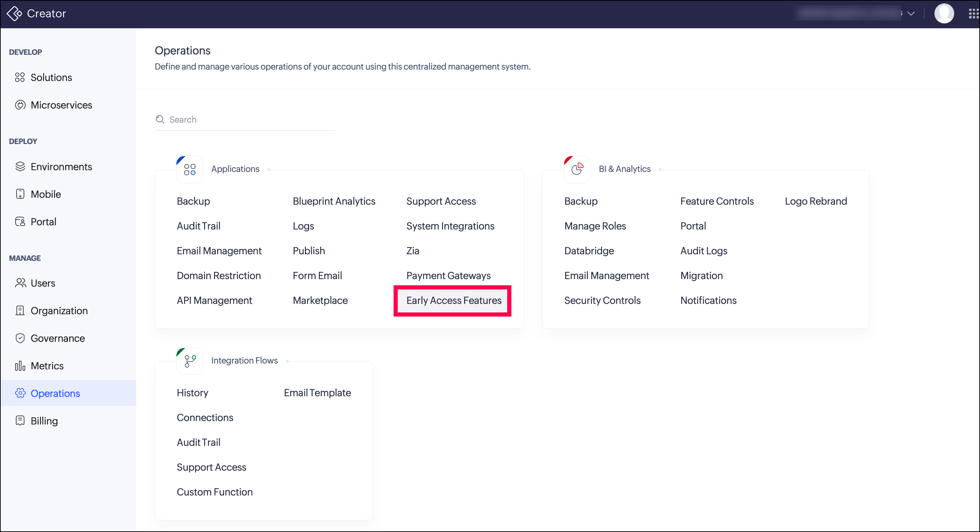Click the BI & Analytics pie icon

point(577,169)
